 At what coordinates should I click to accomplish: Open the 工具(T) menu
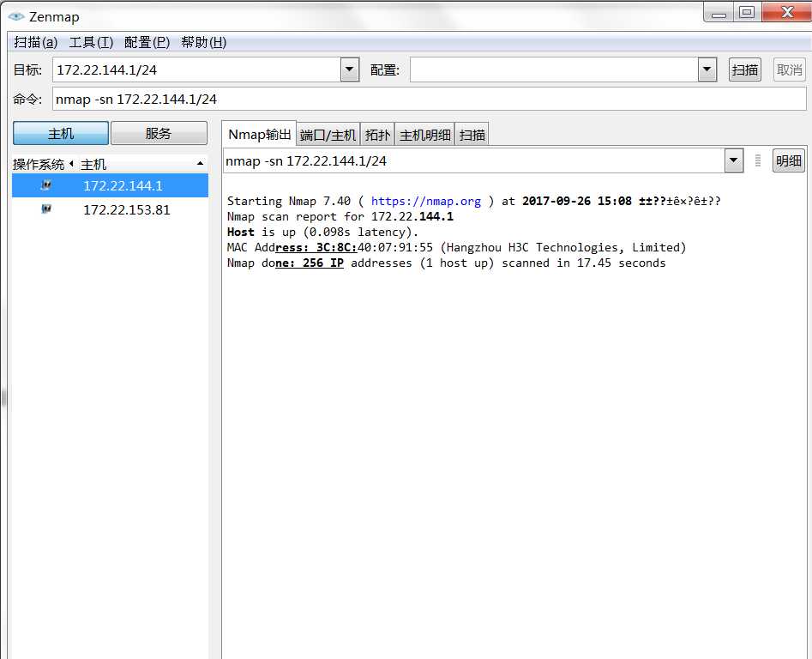pyautogui.click(x=91, y=42)
